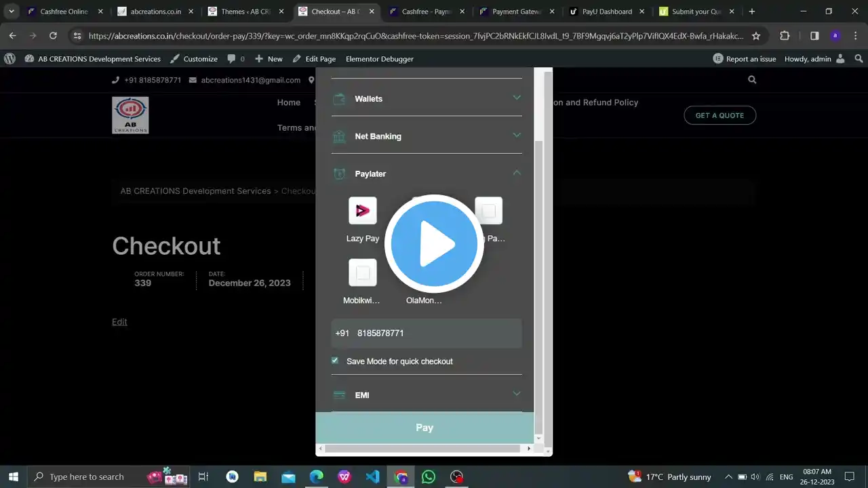Open the Chrome profile avatar

(x=835, y=36)
